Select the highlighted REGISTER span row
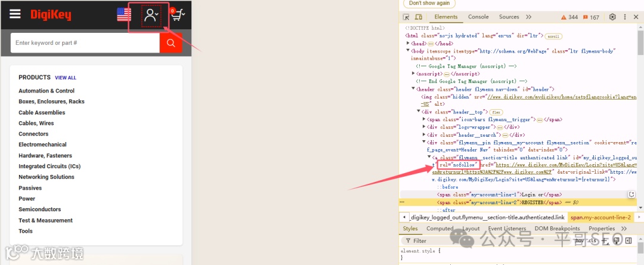This screenshot has height=265, width=644. [518, 202]
